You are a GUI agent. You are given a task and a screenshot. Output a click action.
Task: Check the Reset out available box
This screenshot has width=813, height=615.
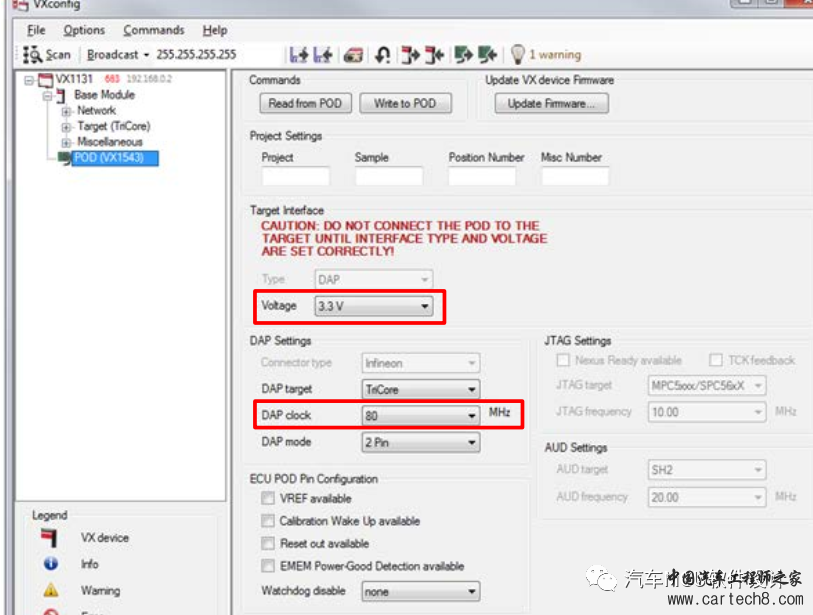(x=268, y=543)
